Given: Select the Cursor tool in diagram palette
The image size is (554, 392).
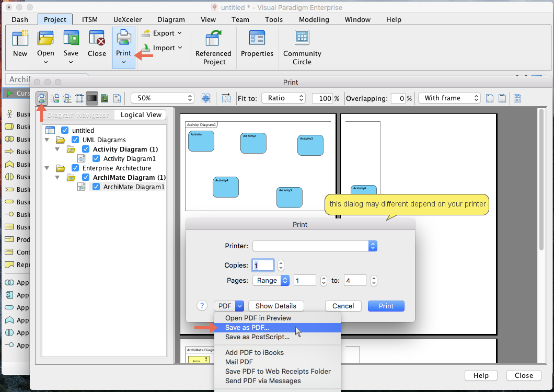Looking at the screenshot, I should [x=17, y=94].
